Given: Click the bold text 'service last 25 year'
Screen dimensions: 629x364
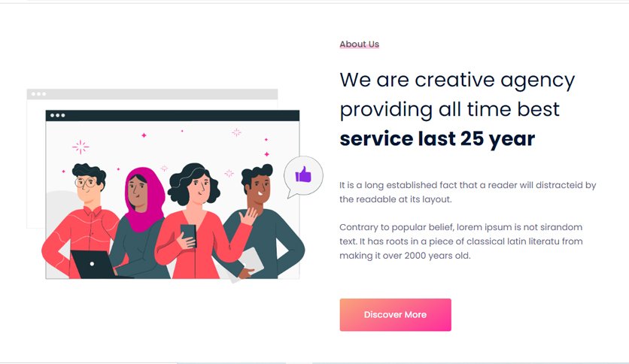Looking at the screenshot, I should pyautogui.click(x=437, y=138).
